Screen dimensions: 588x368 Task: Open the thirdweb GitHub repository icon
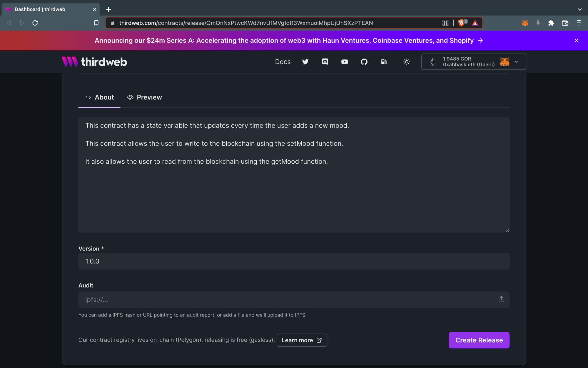click(364, 62)
